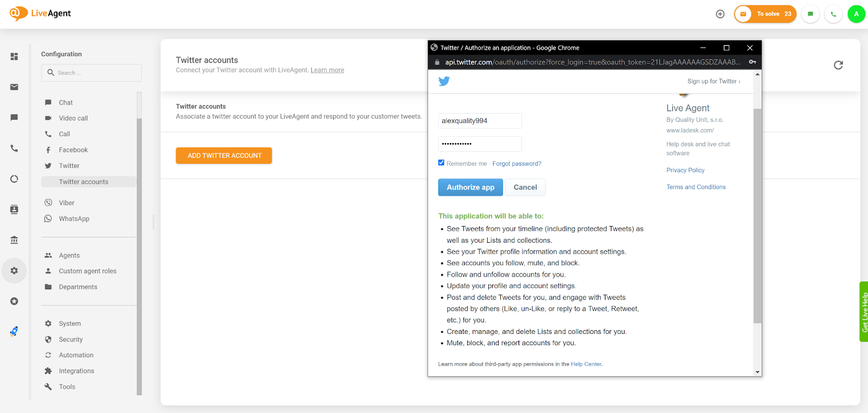The image size is (868, 413).
Task: Open the rocket icon in left sidebar
Action: coord(14,331)
